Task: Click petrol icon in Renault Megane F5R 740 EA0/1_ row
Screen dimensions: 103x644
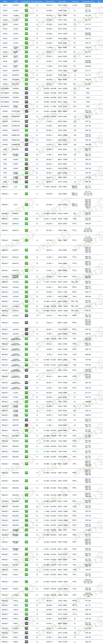Action: (x=26, y=516)
